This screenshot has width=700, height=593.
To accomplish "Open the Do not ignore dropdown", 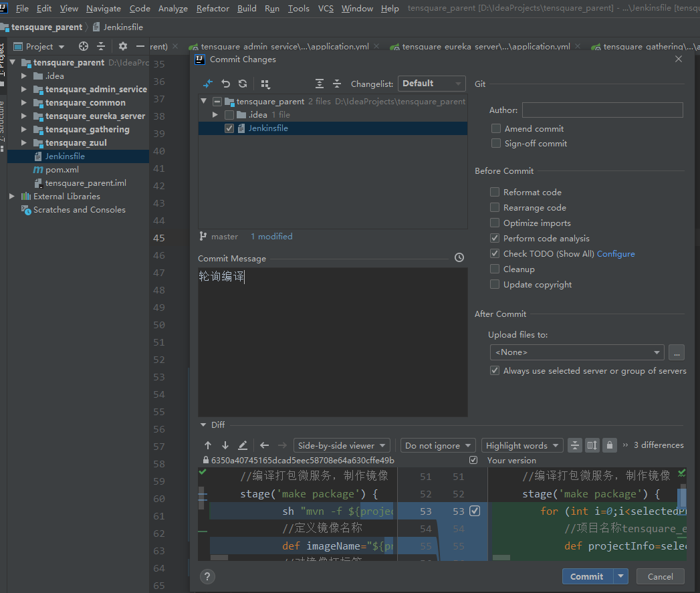I will (x=438, y=445).
